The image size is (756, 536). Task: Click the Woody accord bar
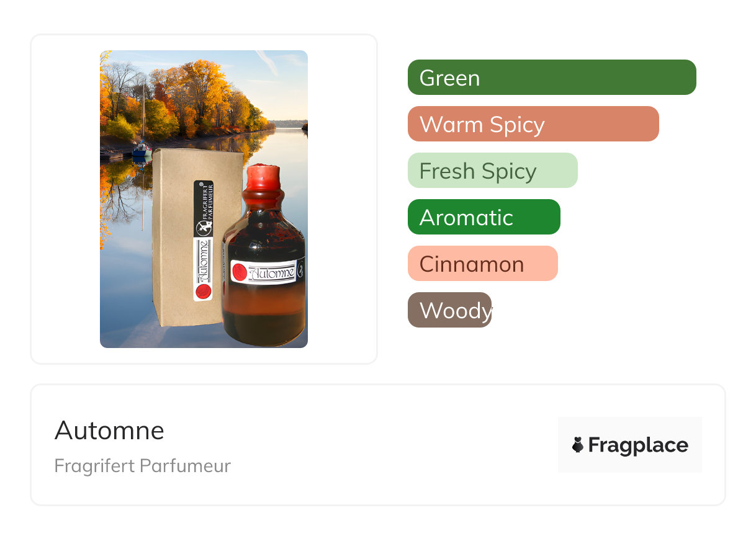[449, 310]
